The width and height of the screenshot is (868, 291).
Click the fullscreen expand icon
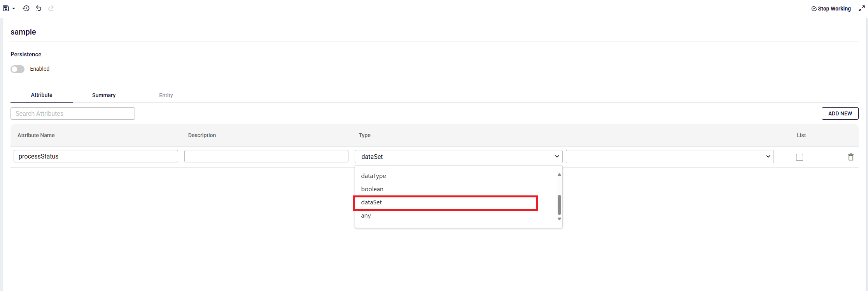tap(862, 9)
